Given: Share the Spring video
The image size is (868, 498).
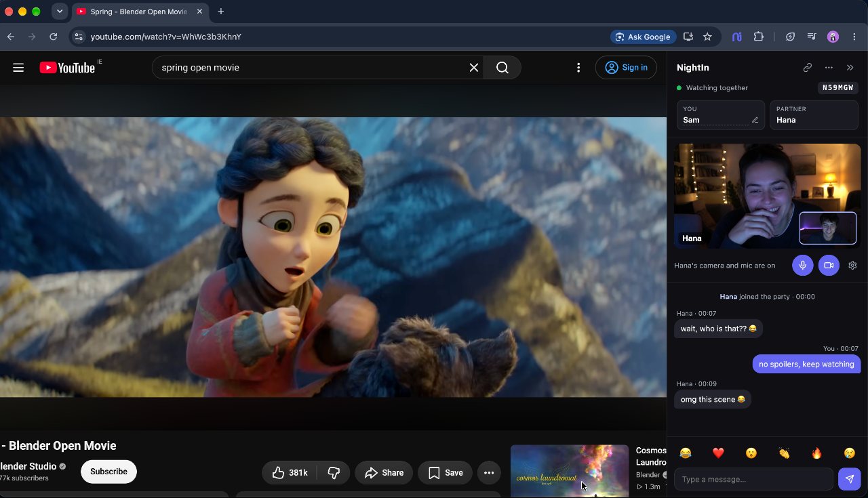Looking at the screenshot, I should tap(384, 473).
